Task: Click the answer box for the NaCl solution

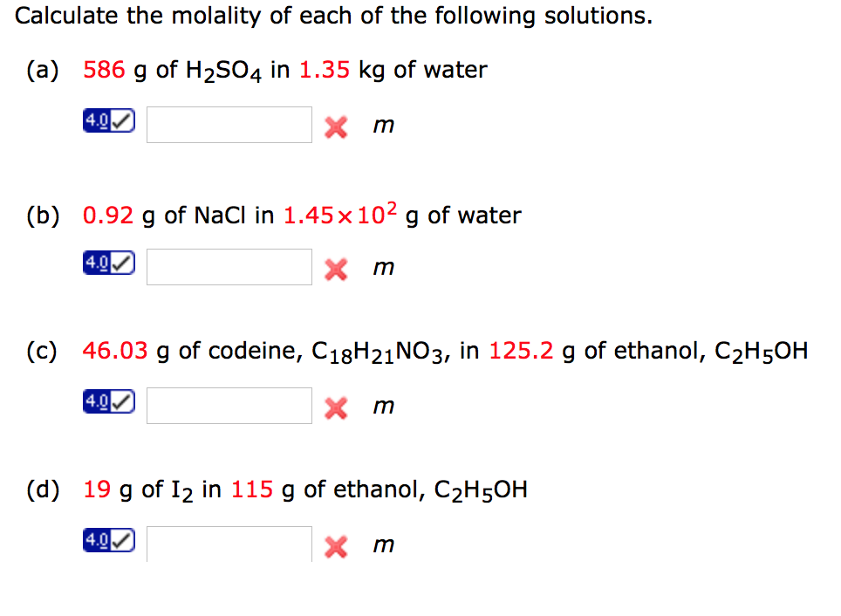Action: [229, 267]
